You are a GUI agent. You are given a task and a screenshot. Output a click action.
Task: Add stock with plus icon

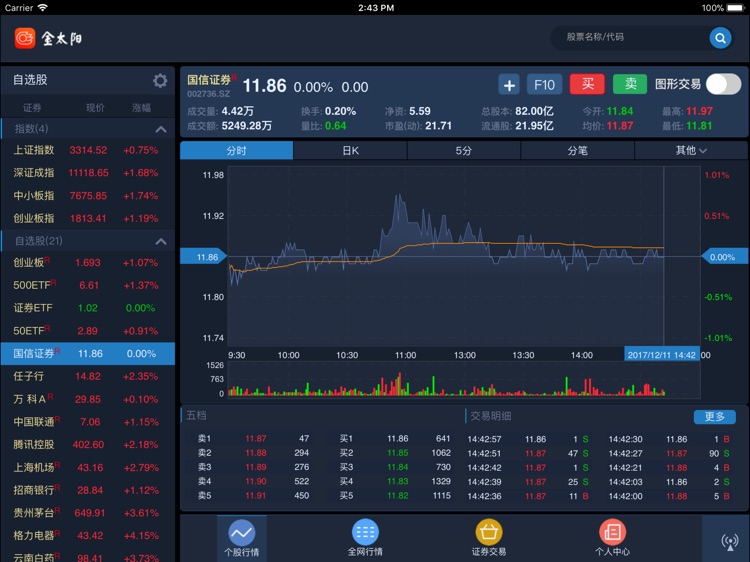click(509, 85)
